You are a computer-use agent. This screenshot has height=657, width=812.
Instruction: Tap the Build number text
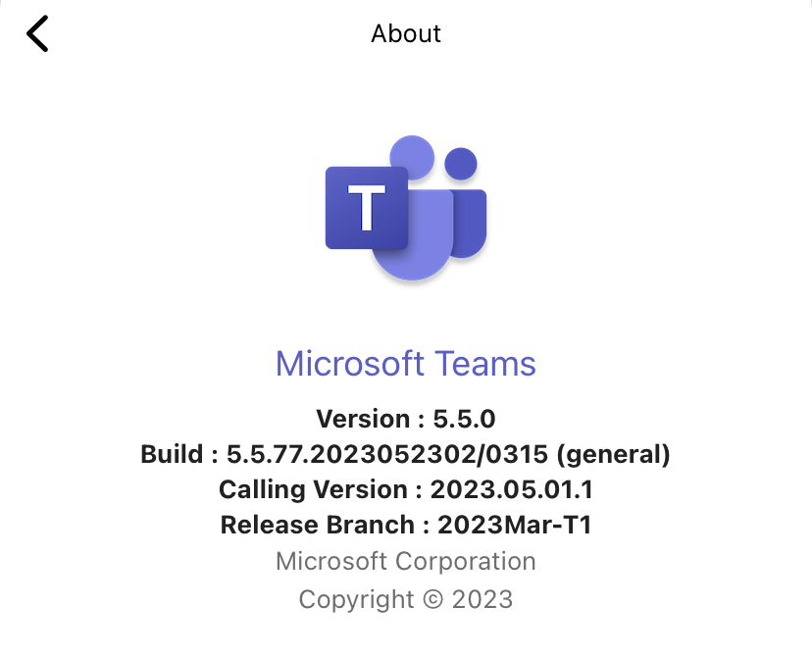click(406, 454)
